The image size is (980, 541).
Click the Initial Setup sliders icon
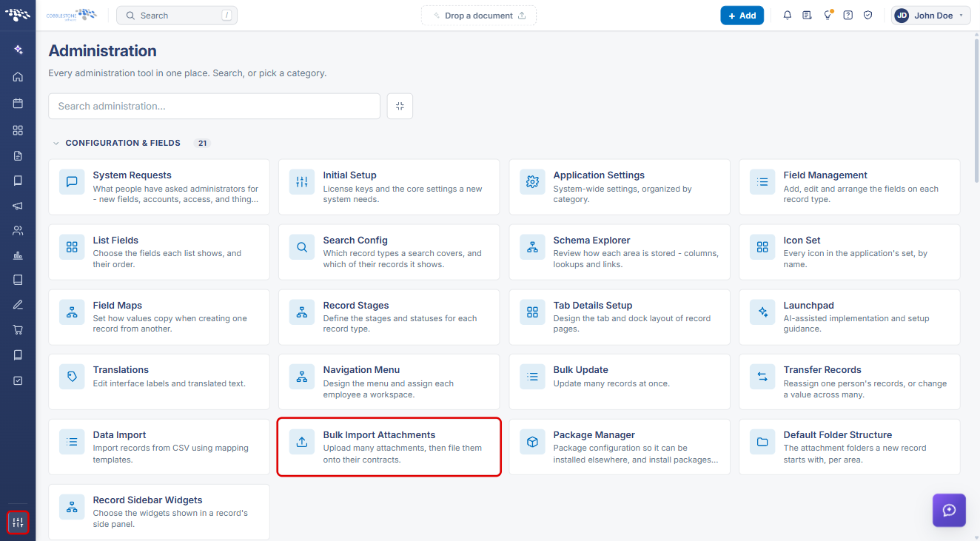[302, 182]
